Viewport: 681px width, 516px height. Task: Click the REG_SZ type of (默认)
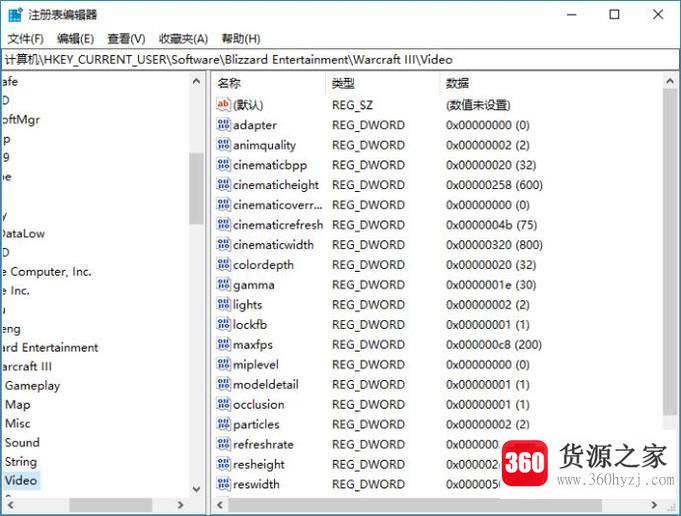coord(352,105)
